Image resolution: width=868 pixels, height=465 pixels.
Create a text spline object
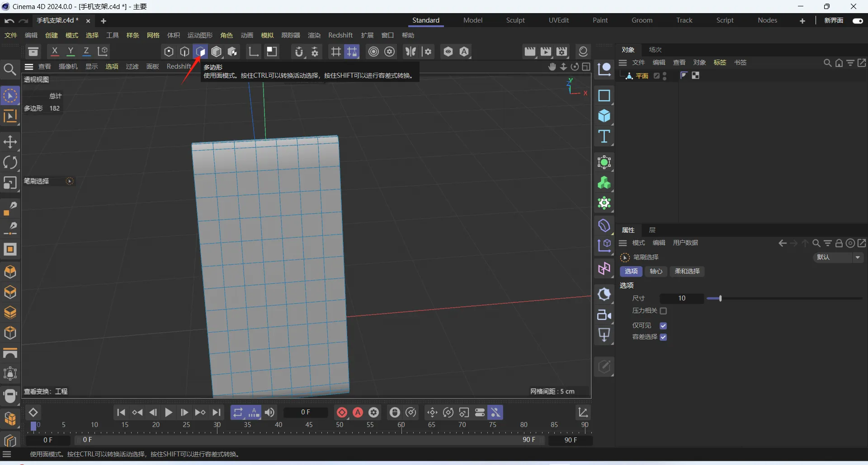click(x=604, y=136)
